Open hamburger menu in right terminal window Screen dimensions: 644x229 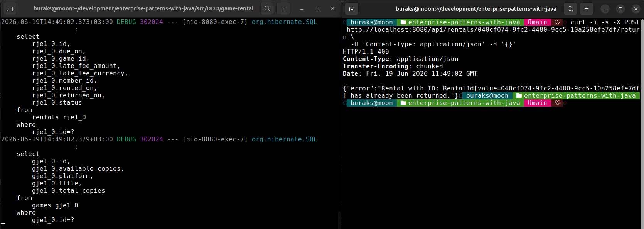click(x=587, y=8)
